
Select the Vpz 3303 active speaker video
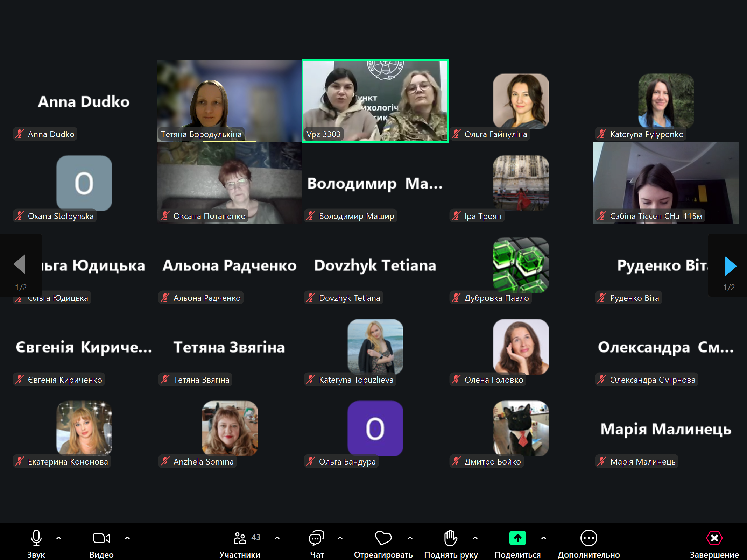click(375, 101)
